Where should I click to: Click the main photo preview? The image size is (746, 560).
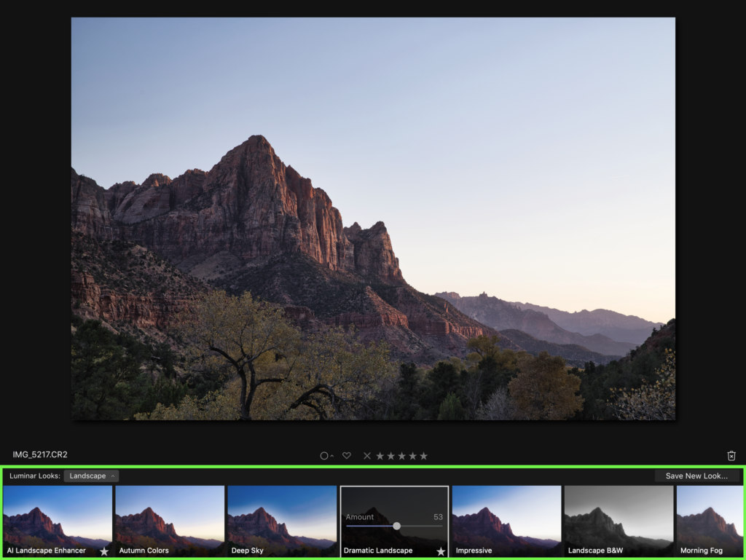(x=373, y=218)
